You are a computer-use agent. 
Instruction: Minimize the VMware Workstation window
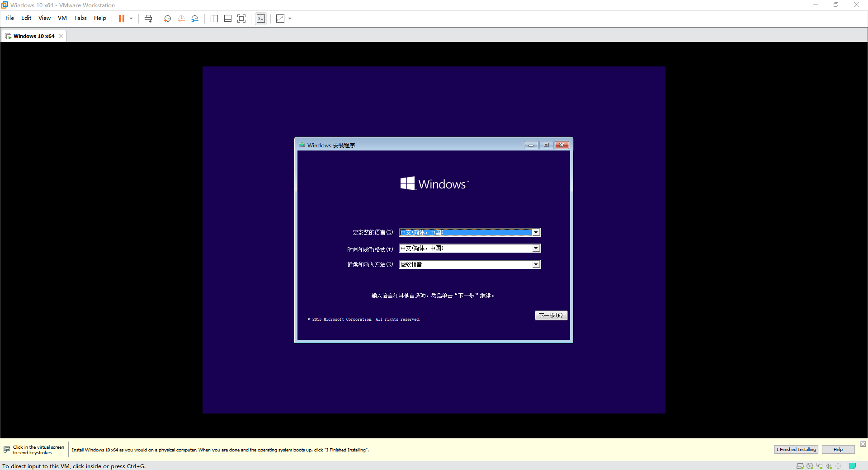click(x=816, y=5)
